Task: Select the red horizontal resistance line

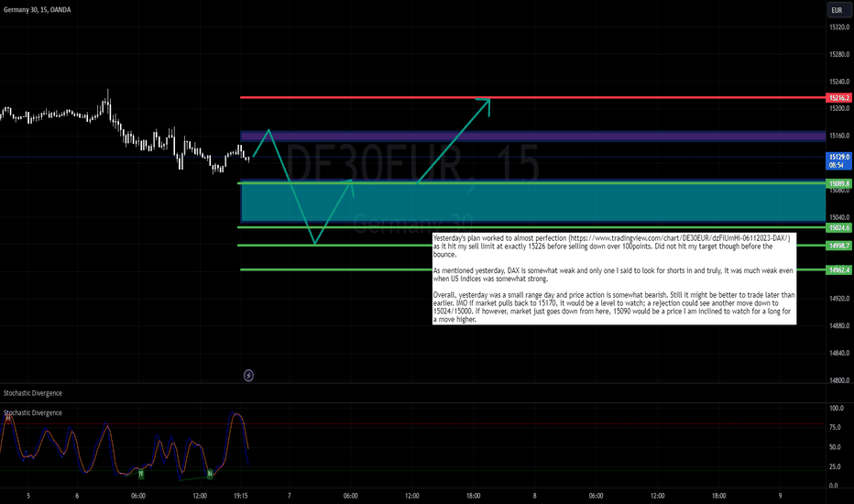Action: click(x=532, y=97)
